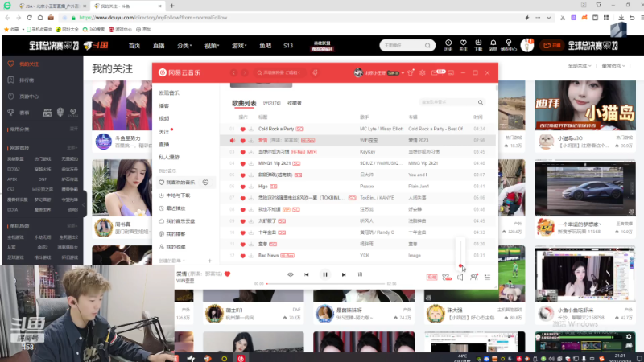The width and height of the screenshot is (644, 362).
Task: Seek within the song progress bar
Action: pos(326,284)
